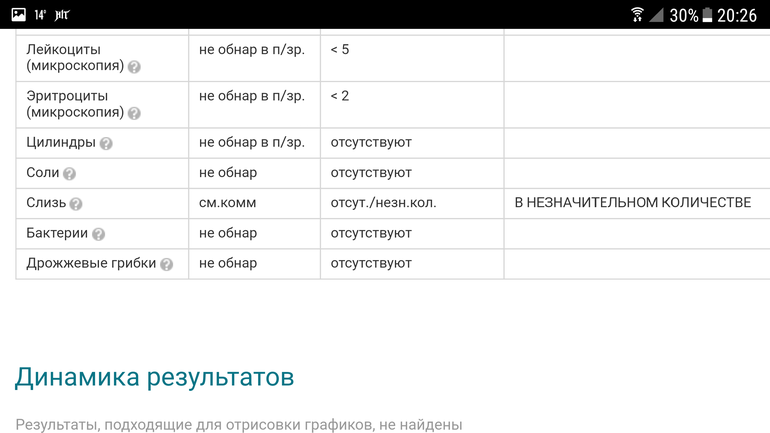Tap the Wi-Fi icon in status bar

(637, 15)
